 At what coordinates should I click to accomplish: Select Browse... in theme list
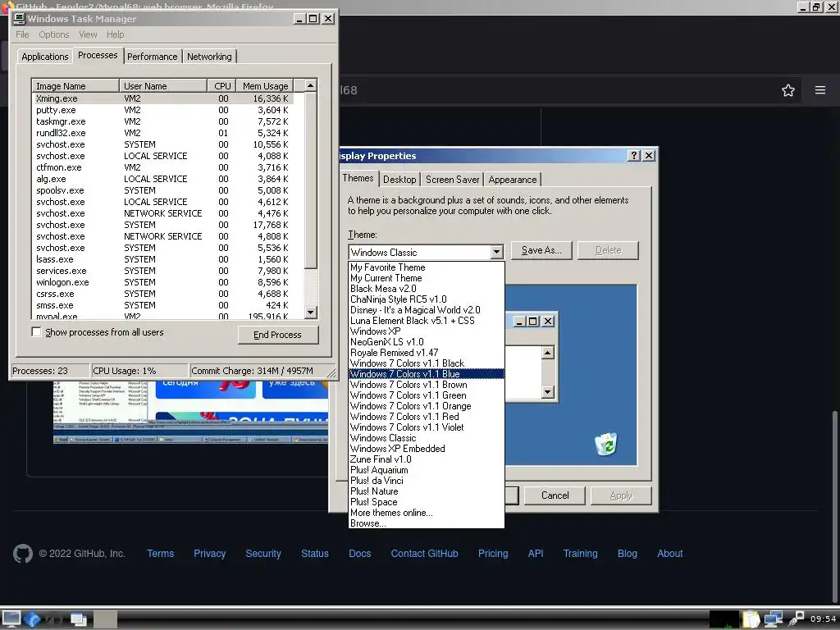tap(426, 523)
